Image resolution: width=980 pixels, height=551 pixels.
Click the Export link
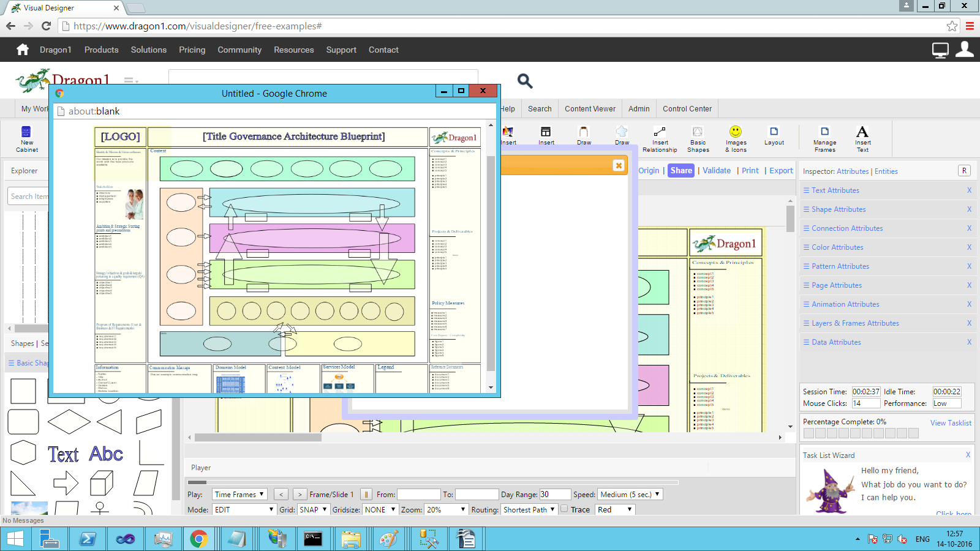tap(781, 171)
